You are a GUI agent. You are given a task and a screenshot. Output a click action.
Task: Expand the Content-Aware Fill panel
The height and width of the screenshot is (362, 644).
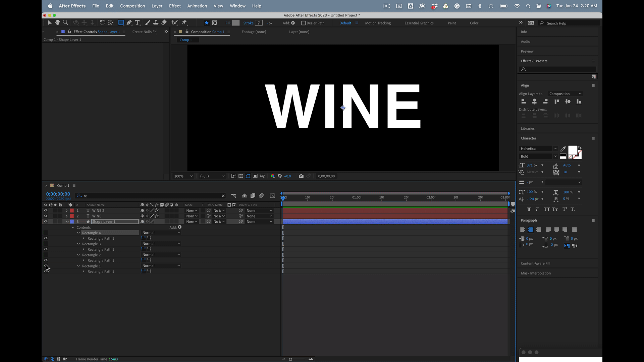535,263
